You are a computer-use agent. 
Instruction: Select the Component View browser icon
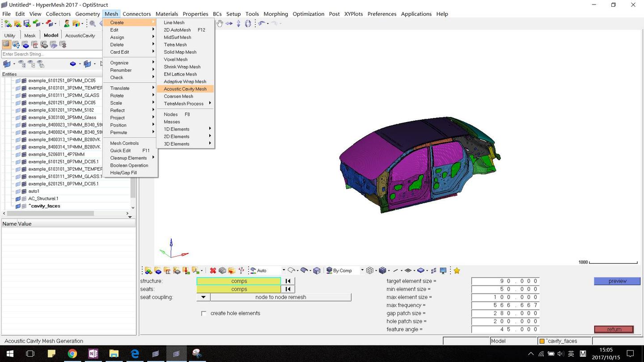pos(25,45)
